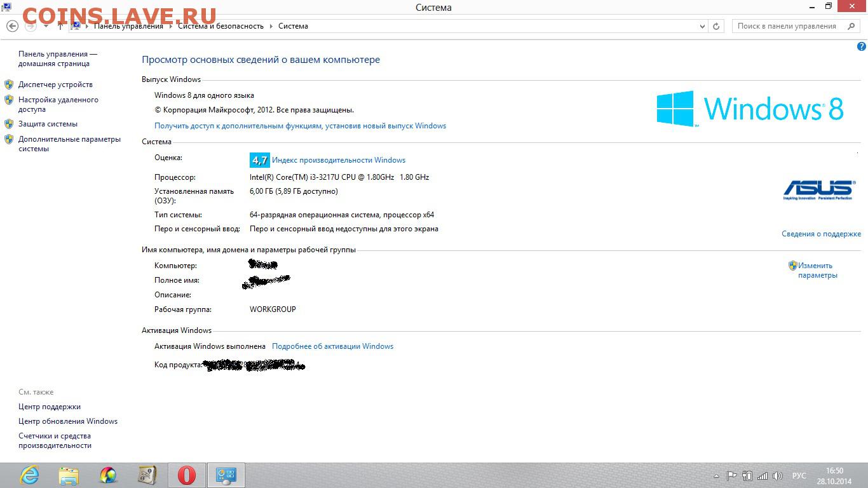Select breadcrumb Панель управления
The width and height of the screenshot is (868, 488).
[128, 26]
